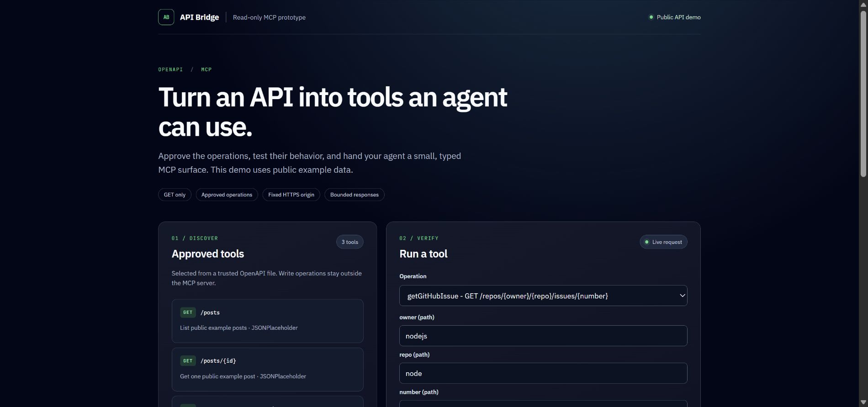Click the 'Approved tools' heading

[x=208, y=254]
